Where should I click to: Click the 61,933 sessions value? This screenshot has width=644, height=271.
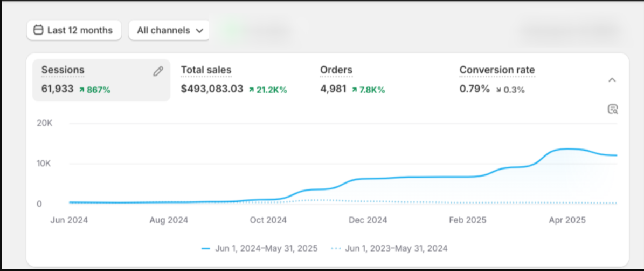[58, 89]
